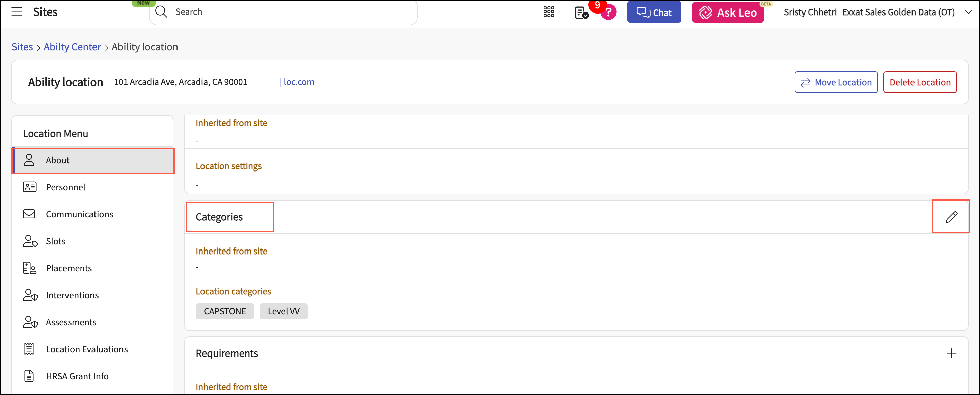Click the Location Evaluations checklist icon
980x395 pixels.
tap(29, 349)
